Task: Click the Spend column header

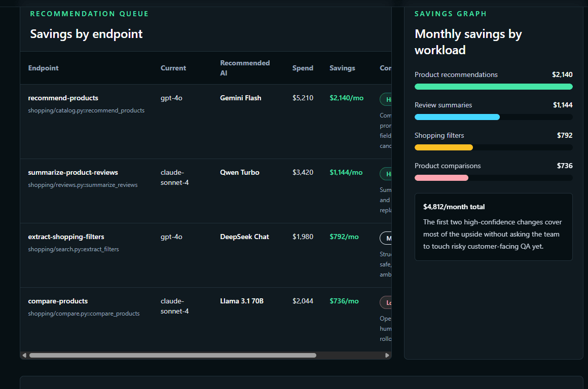Action: (x=303, y=68)
